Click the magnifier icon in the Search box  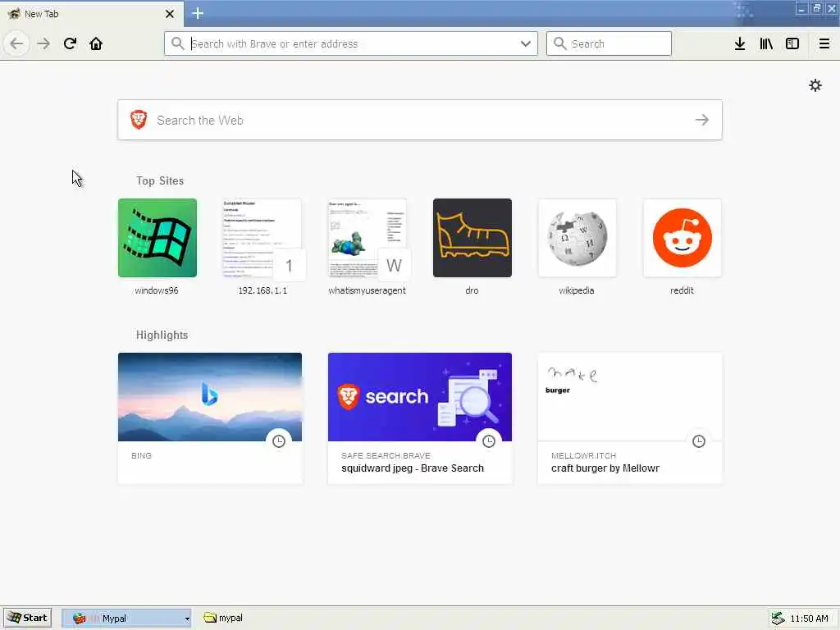pyautogui.click(x=559, y=43)
